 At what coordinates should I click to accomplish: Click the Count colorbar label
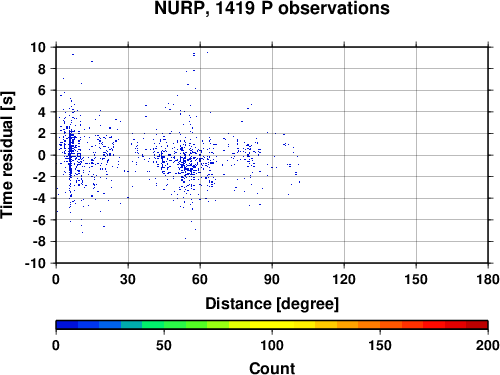(x=272, y=368)
